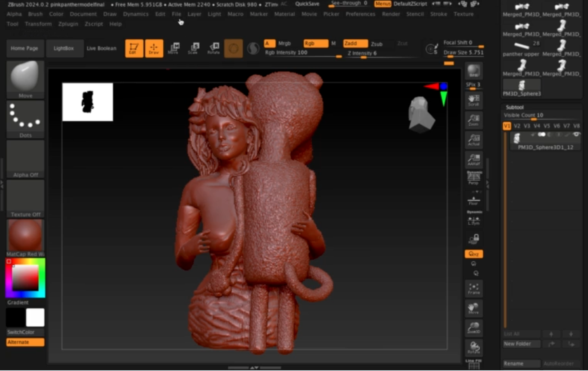Toggle eye visibility of PM3D_Sphere3D1_12 subtool

[576, 135]
